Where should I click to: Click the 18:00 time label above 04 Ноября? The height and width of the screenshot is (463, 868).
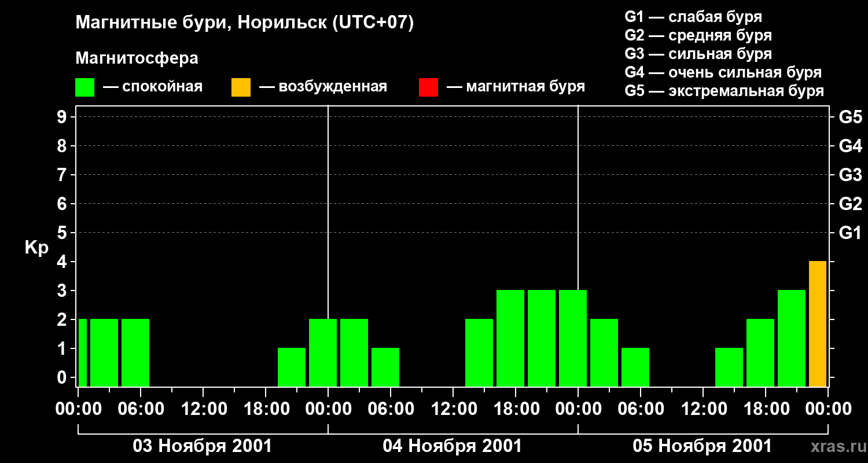(x=516, y=409)
